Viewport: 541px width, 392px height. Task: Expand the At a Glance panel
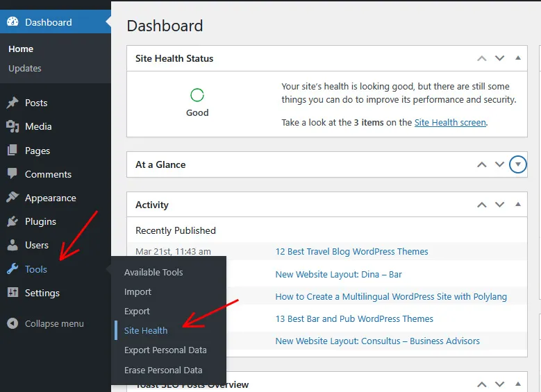pyautogui.click(x=518, y=164)
